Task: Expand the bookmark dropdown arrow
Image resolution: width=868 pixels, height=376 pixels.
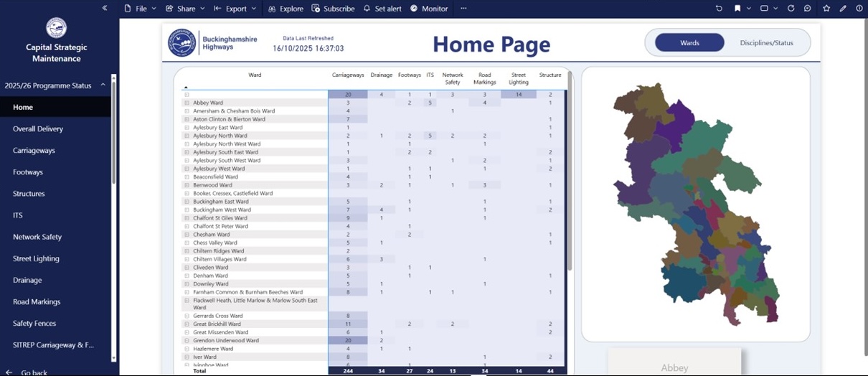Action: 749,9
